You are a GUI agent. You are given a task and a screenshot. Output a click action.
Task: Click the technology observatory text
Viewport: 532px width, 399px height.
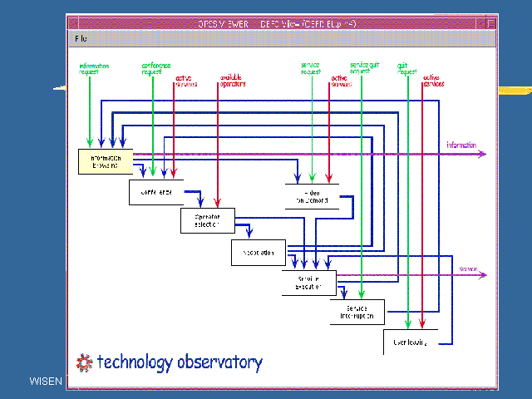pyautogui.click(x=180, y=362)
